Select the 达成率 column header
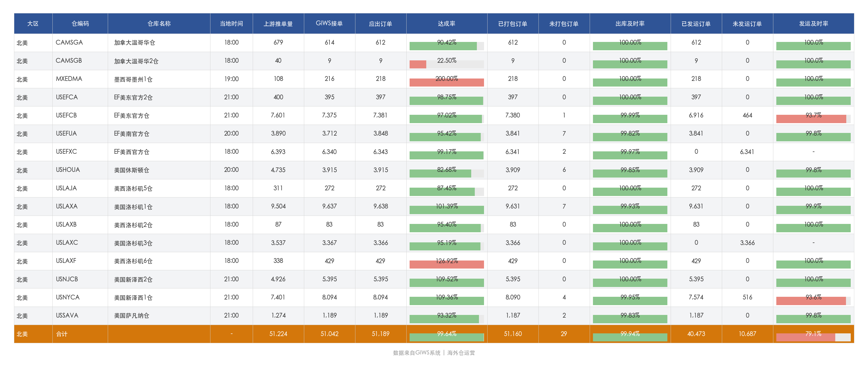868x375 pixels. pyautogui.click(x=447, y=23)
